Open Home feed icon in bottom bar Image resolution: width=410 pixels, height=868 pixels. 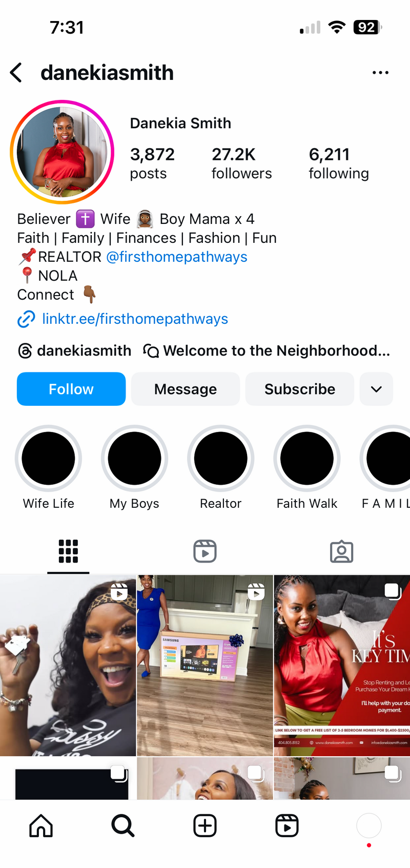click(41, 825)
